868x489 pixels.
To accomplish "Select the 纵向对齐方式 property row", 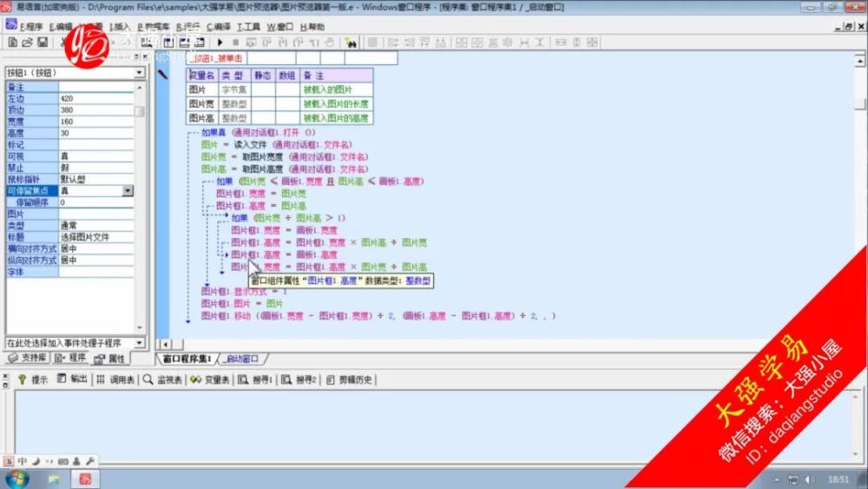I will click(69, 261).
